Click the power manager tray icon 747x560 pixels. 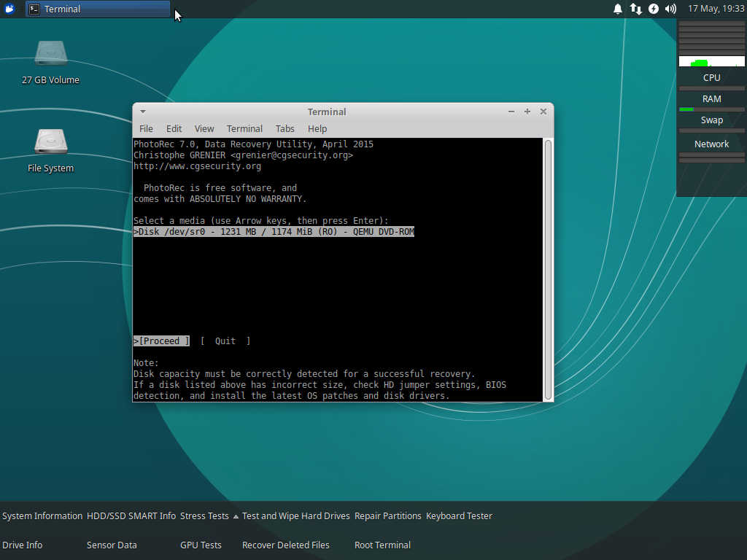click(653, 9)
